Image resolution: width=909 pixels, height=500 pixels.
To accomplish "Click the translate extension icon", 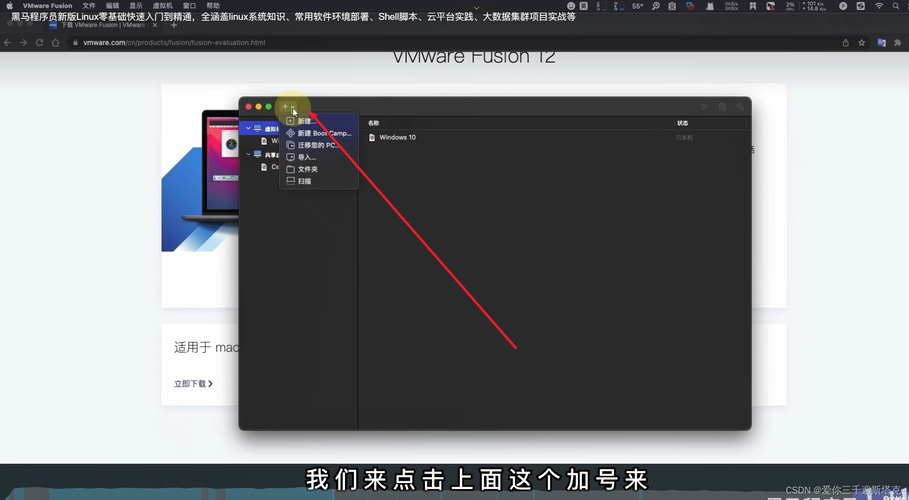I will (x=882, y=42).
